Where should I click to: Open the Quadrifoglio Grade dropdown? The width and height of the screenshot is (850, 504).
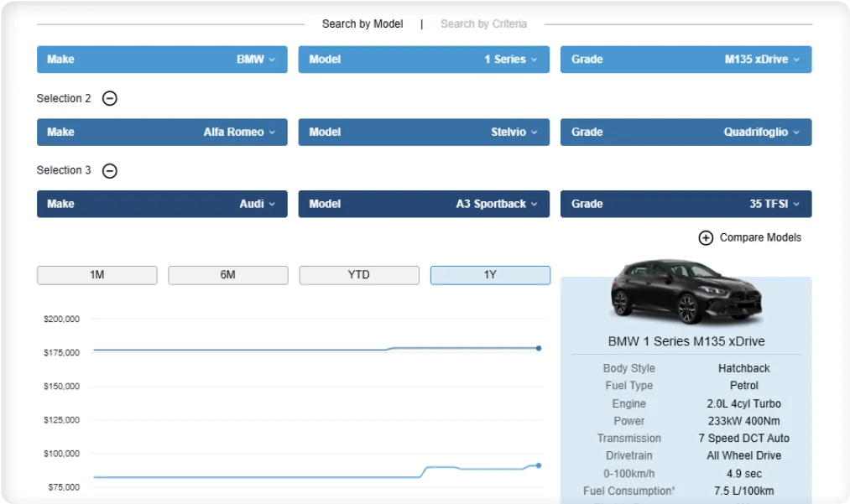pyautogui.click(x=686, y=132)
